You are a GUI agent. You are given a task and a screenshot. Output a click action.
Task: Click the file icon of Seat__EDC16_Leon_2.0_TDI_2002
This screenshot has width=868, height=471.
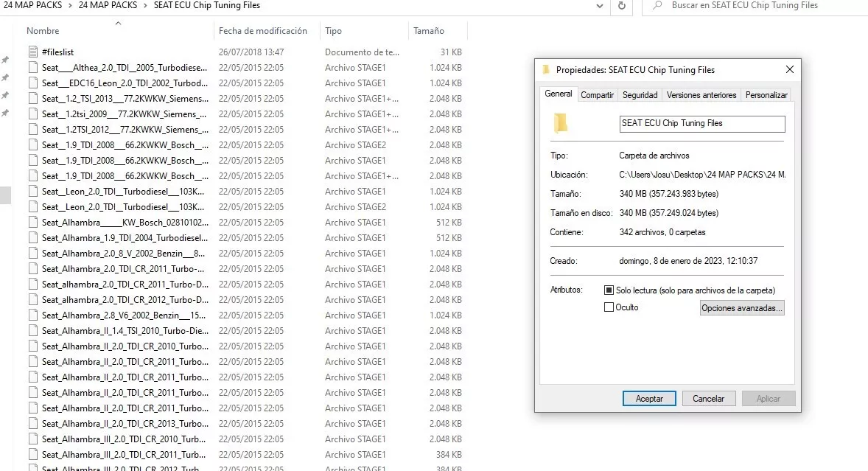pos(33,83)
